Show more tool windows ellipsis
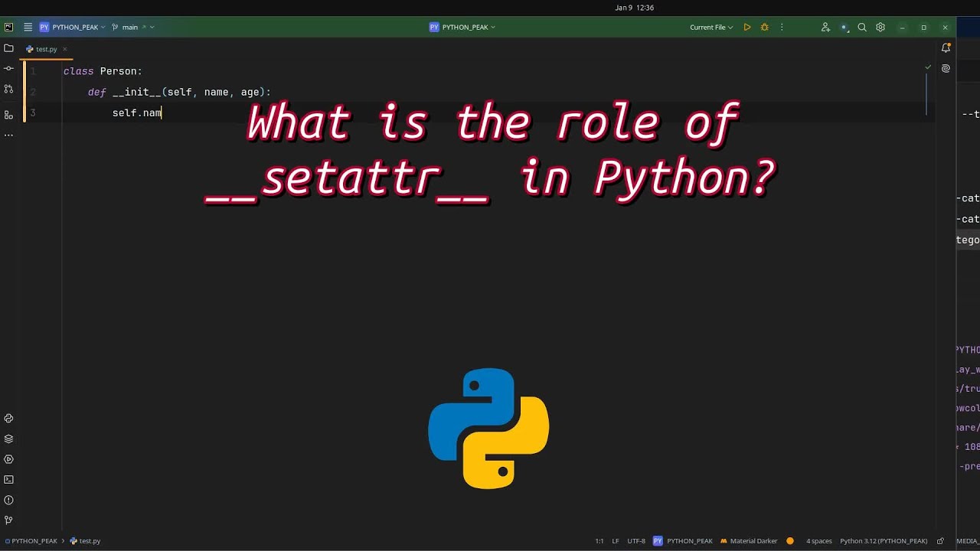The image size is (980, 551). pyautogui.click(x=8, y=135)
